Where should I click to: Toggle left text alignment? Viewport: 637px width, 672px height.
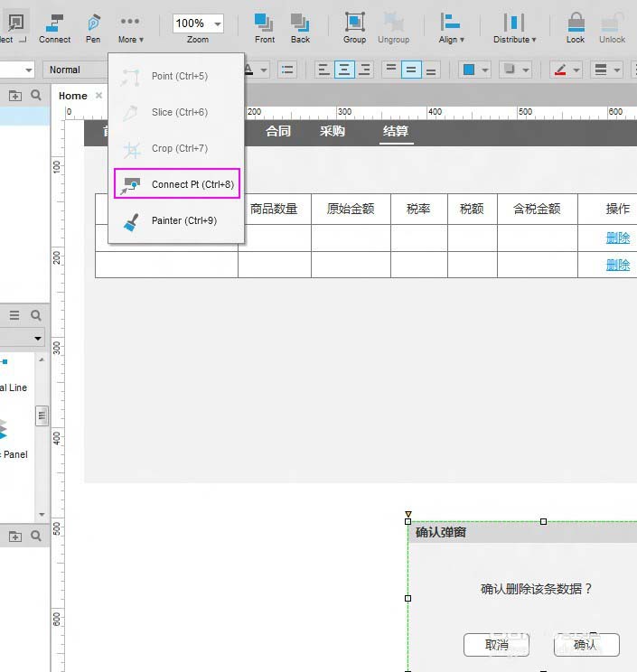[x=323, y=70]
